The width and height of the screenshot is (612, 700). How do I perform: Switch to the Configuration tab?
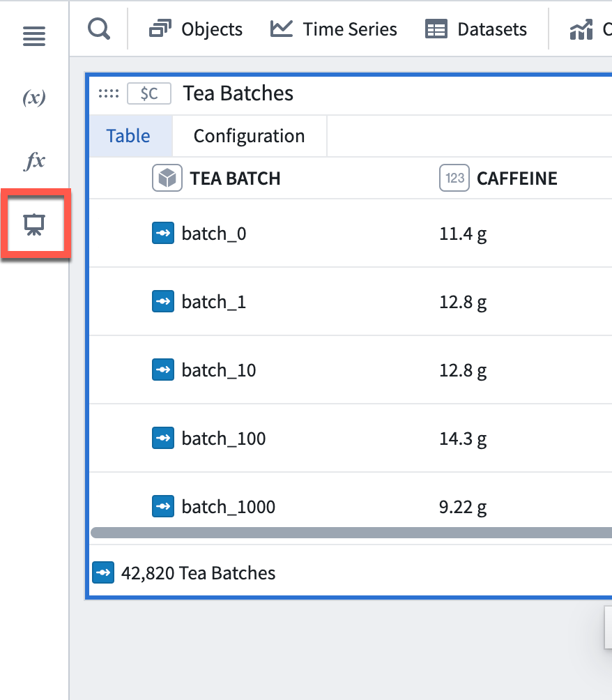point(250,136)
